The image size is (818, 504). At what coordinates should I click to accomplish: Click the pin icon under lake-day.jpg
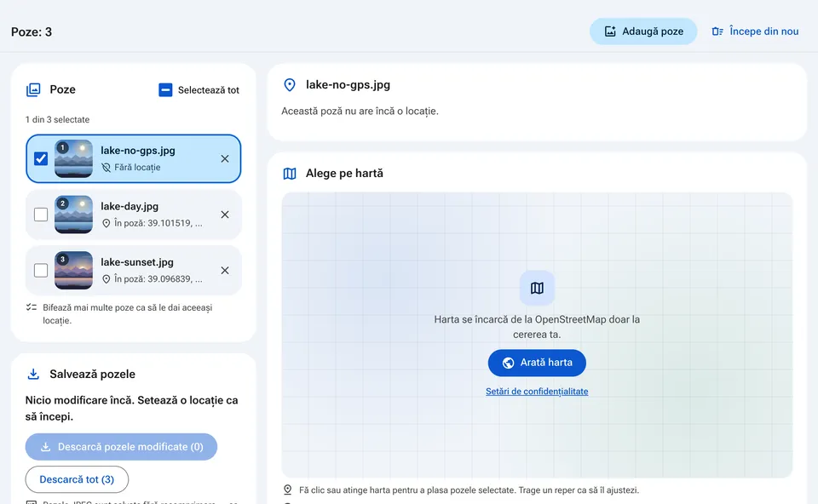106,223
